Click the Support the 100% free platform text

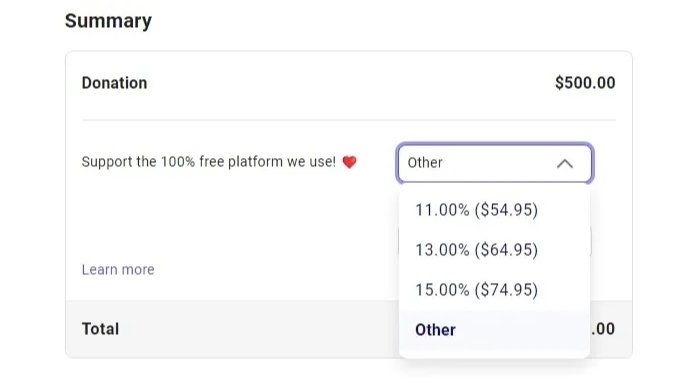coord(209,162)
